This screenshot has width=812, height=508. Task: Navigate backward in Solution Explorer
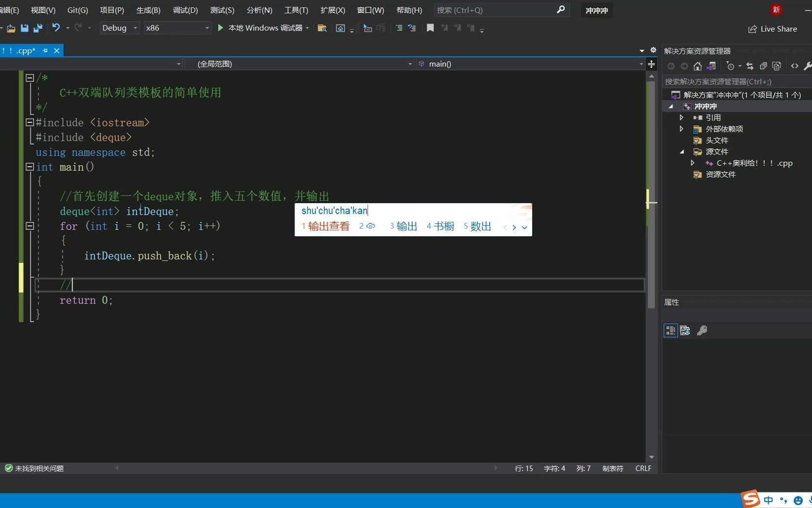click(x=671, y=66)
